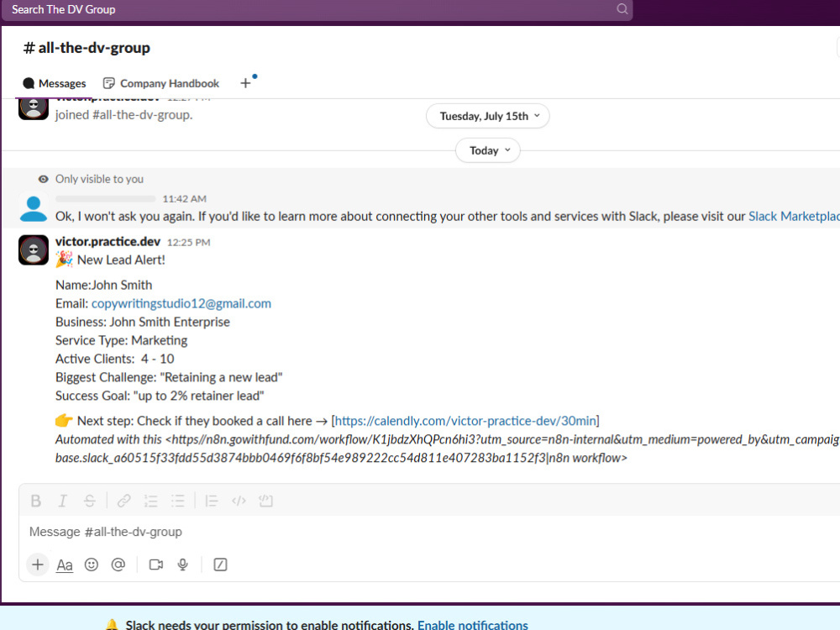The width and height of the screenshot is (840, 630).
Task: Click the 'Biggest Challenge' line
Action: tap(169, 377)
